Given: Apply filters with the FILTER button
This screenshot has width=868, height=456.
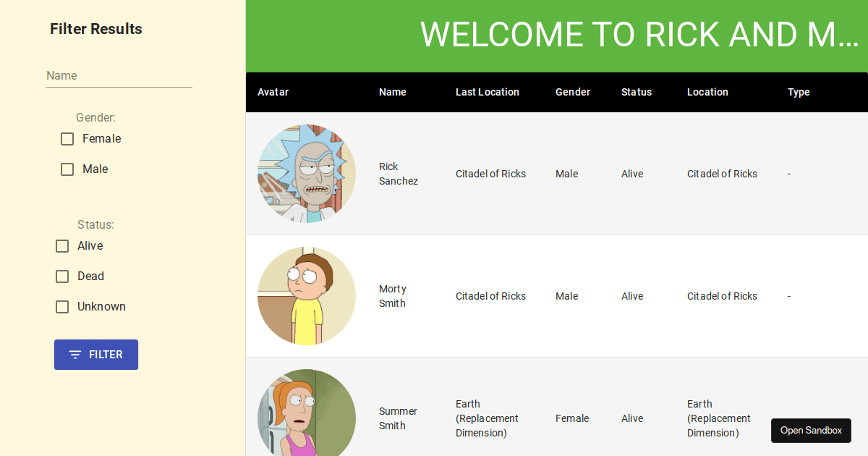Looking at the screenshot, I should pos(96,355).
